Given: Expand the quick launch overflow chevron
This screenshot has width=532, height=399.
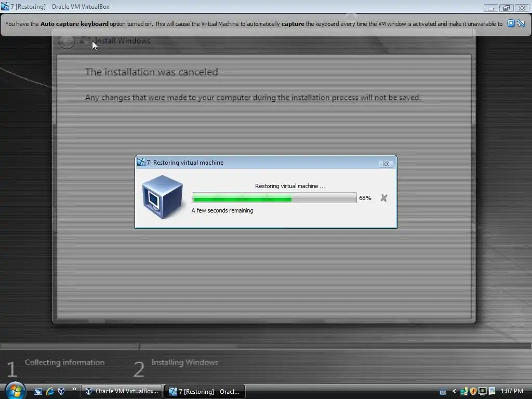Looking at the screenshot, I should click(74, 389).
